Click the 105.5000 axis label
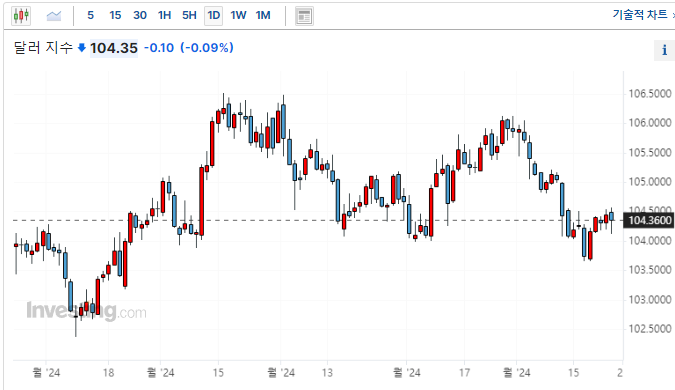Image resolution: width=675 pixels, height=390 pixels. (650, 152)
